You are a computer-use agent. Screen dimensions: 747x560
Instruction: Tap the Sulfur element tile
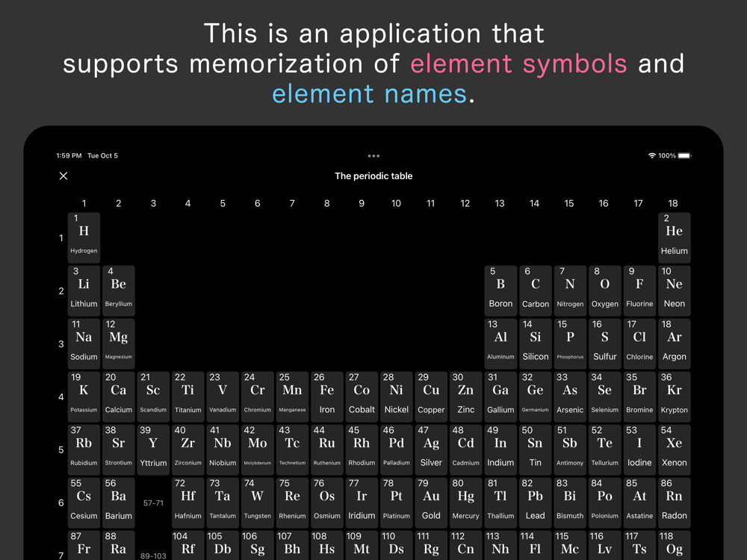pyautogui.click(x=605, y=343)
